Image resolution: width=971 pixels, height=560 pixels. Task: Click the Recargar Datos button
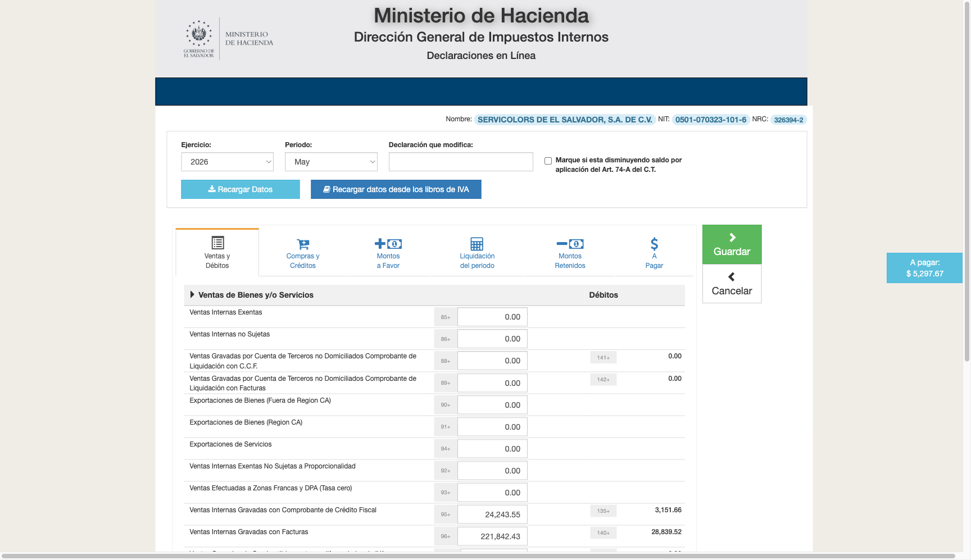coord(241,189)
